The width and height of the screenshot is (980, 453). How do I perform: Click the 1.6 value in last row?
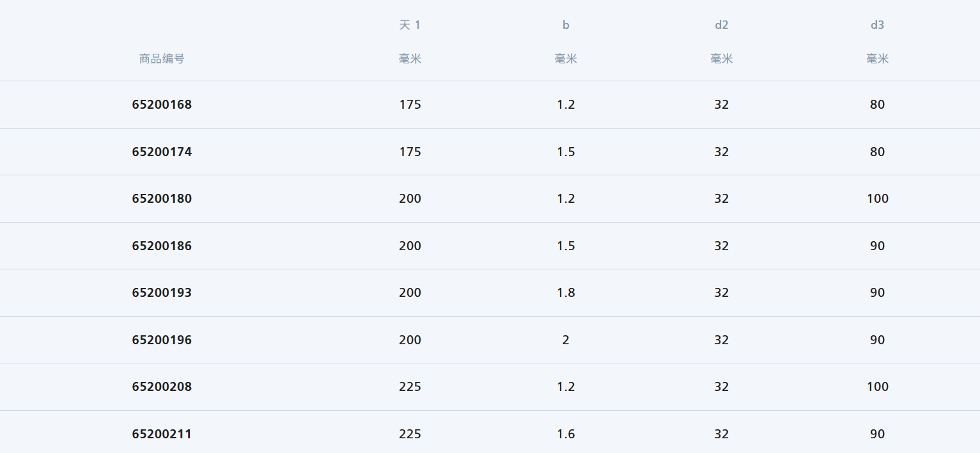pyautogui.click(x=566, y=434)
